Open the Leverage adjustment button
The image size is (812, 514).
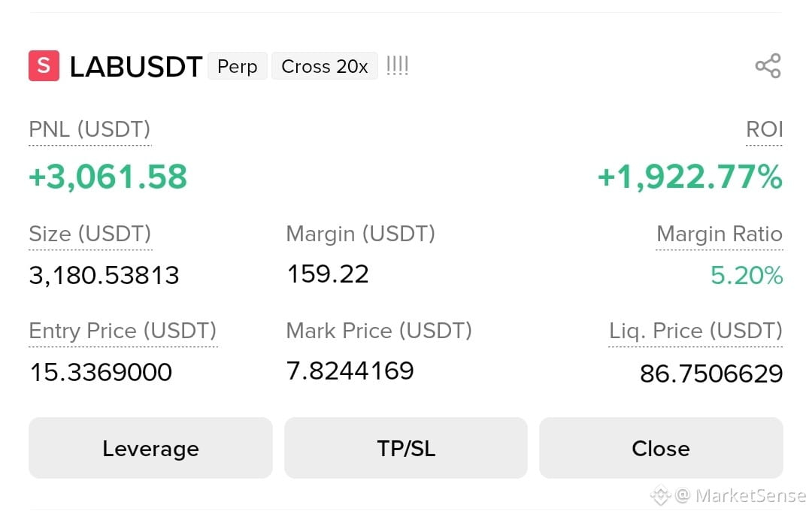[x=150, y=449]
